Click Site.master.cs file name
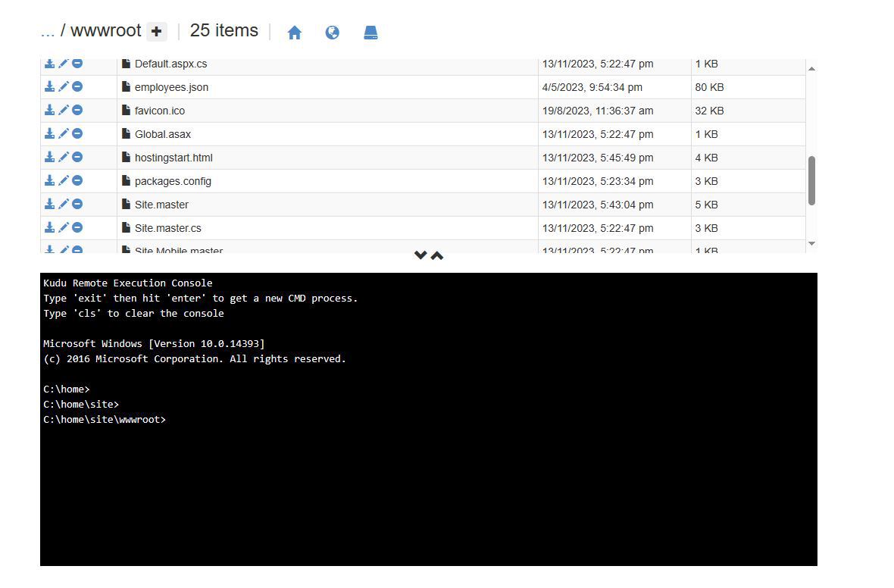Viewport: 894px width, 588px height. click(x=167, y=227)
